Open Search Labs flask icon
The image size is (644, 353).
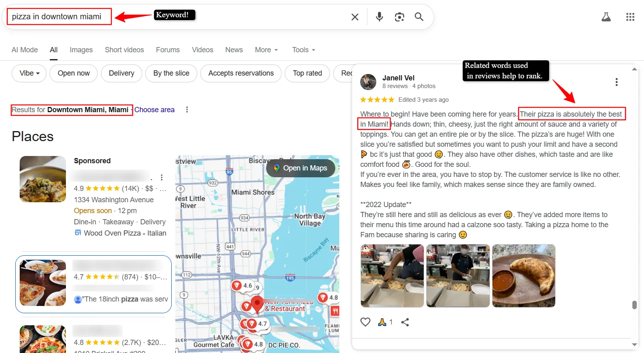click(606, 17)
